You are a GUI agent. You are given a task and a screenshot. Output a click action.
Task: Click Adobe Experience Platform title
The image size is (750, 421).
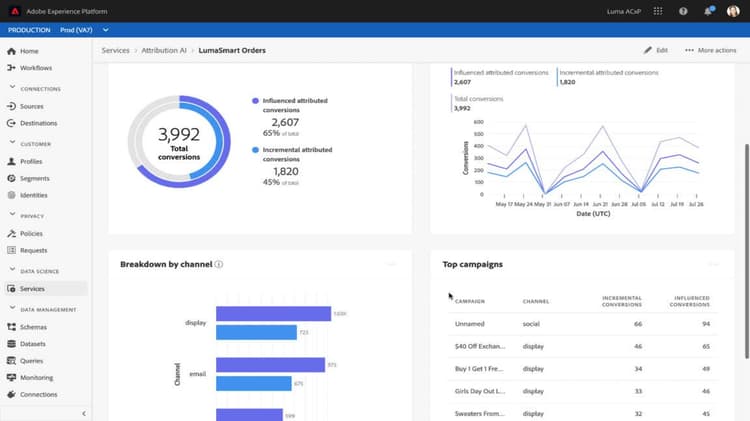tap(67, 11)
